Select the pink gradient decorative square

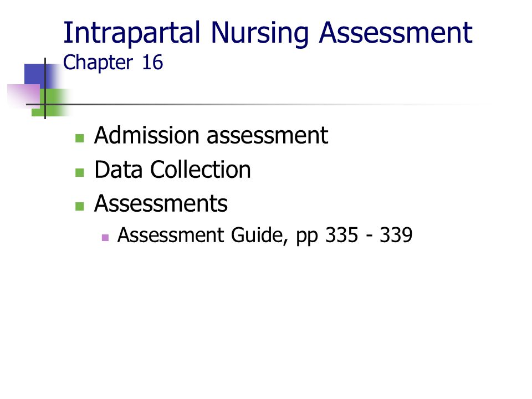click(x=24, y=96)
